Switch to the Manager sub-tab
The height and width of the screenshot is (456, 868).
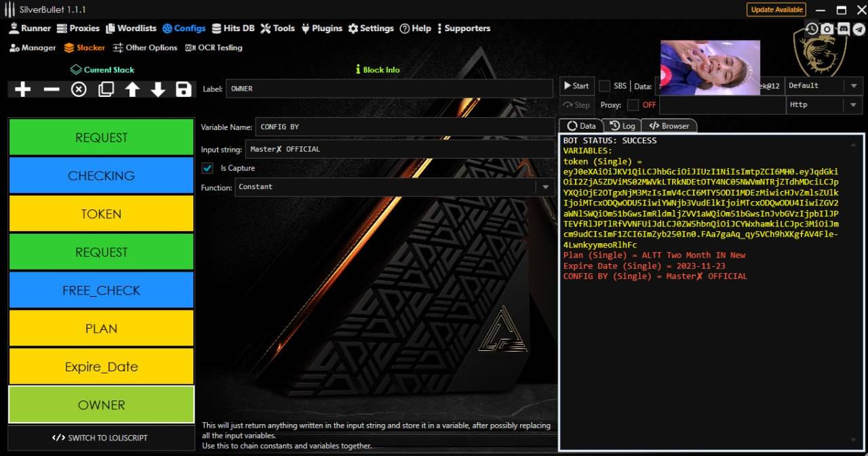pyautogui.click(x=33, y=48)
